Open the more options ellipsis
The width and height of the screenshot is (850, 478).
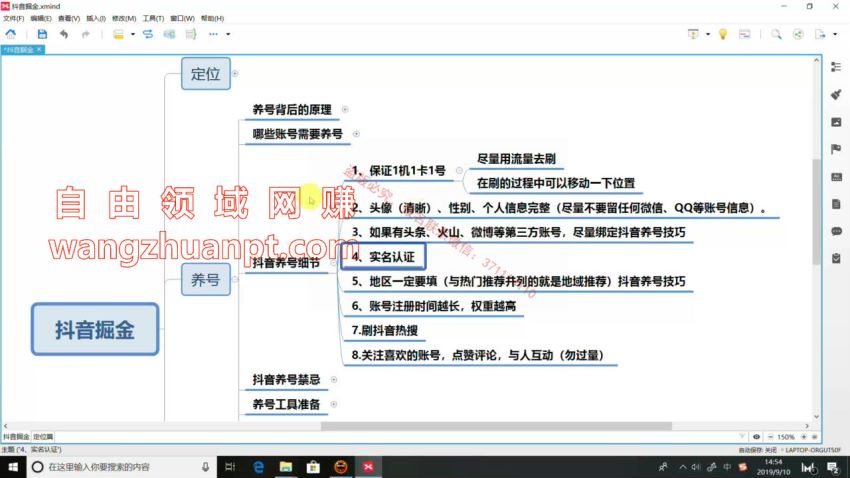click(x=213, y=34)
